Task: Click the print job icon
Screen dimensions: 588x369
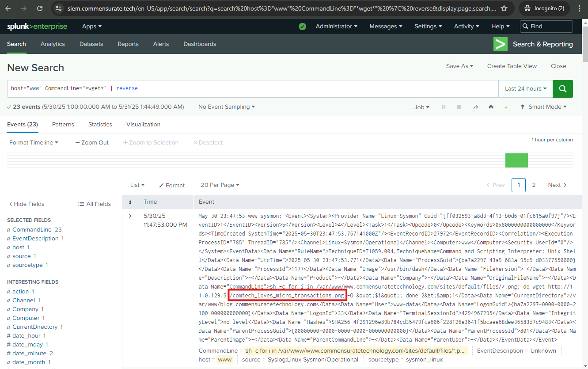Action: pos(491,107)
